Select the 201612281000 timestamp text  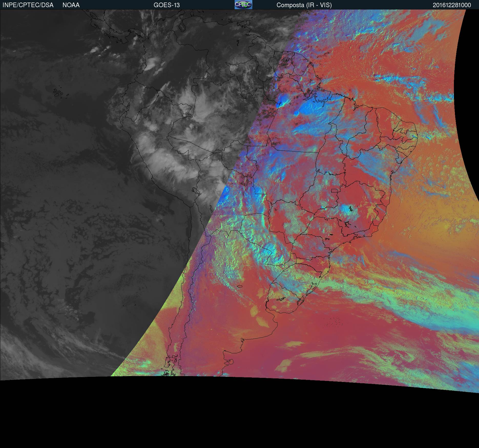tap(452, 5)
